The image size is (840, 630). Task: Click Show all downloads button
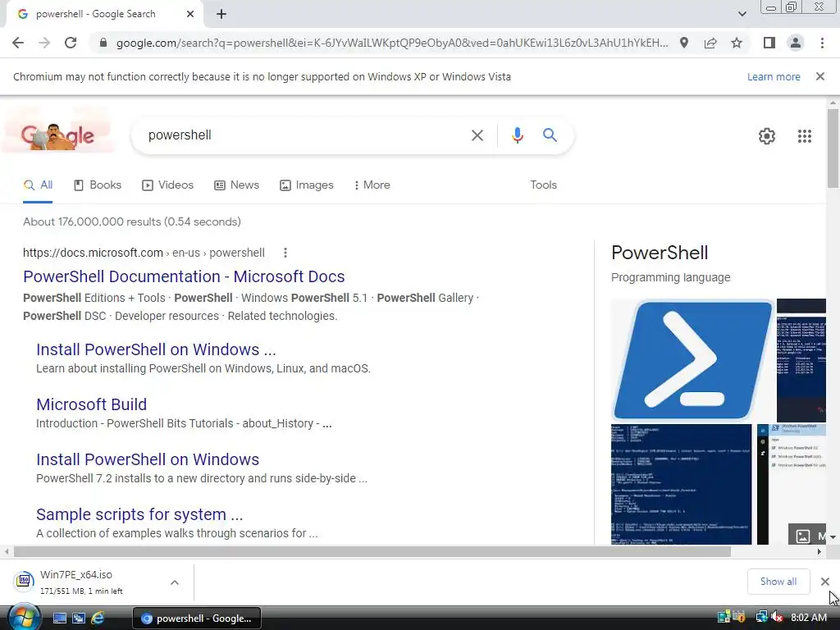[778, 582]
